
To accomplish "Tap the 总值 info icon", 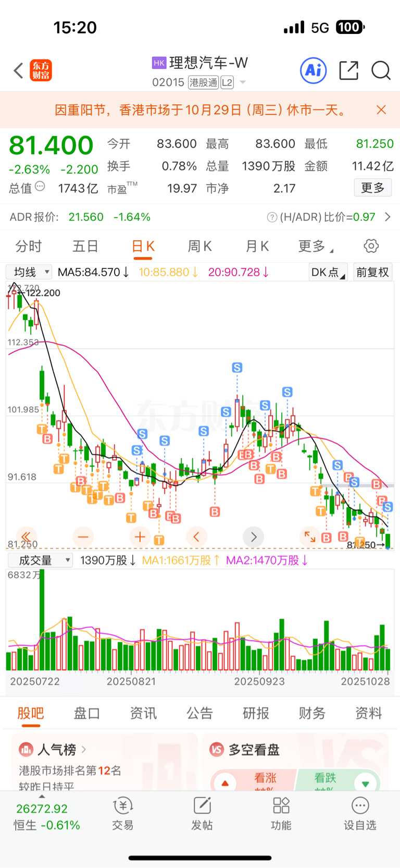I will coord(40,187).
